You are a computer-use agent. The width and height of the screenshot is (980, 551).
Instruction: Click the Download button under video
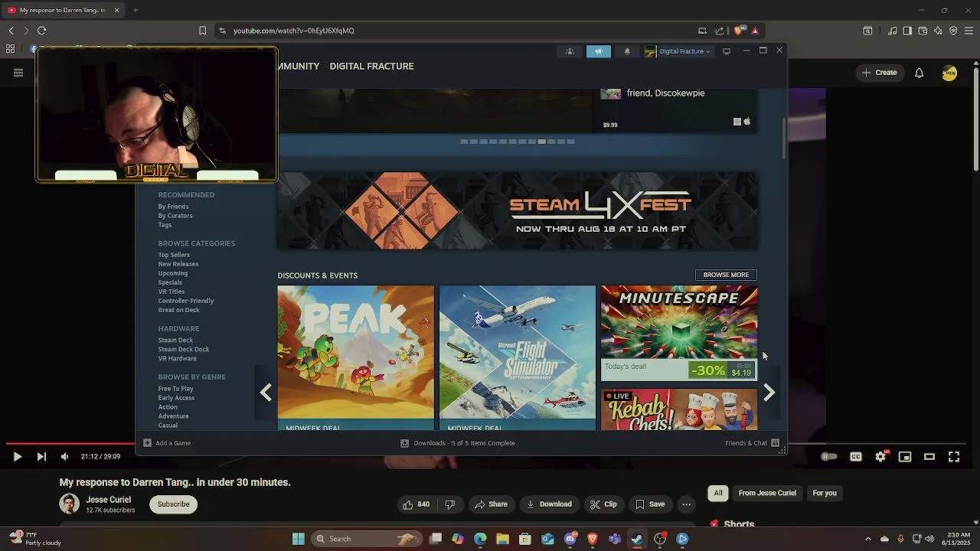click(x=549, y=504)
